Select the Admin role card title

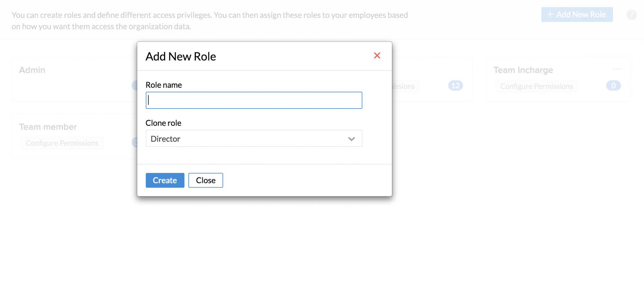[x=32, y=70]
